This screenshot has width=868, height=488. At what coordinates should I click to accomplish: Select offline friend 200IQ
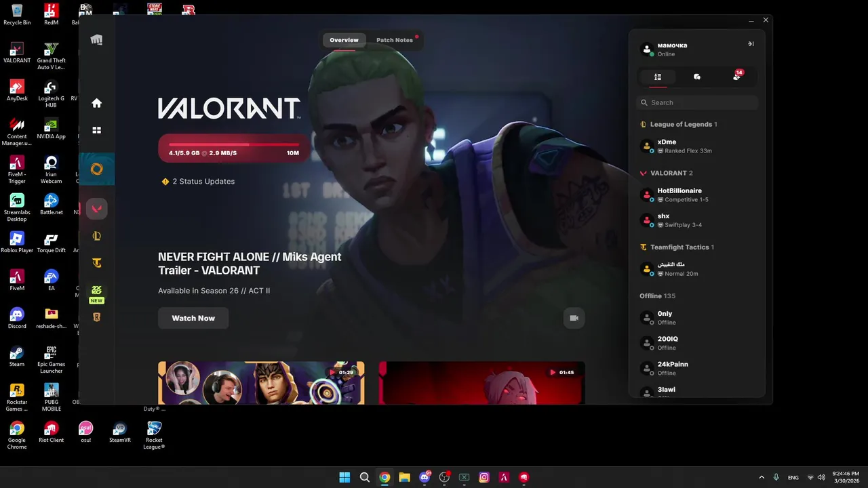click(x=697, y=343)
